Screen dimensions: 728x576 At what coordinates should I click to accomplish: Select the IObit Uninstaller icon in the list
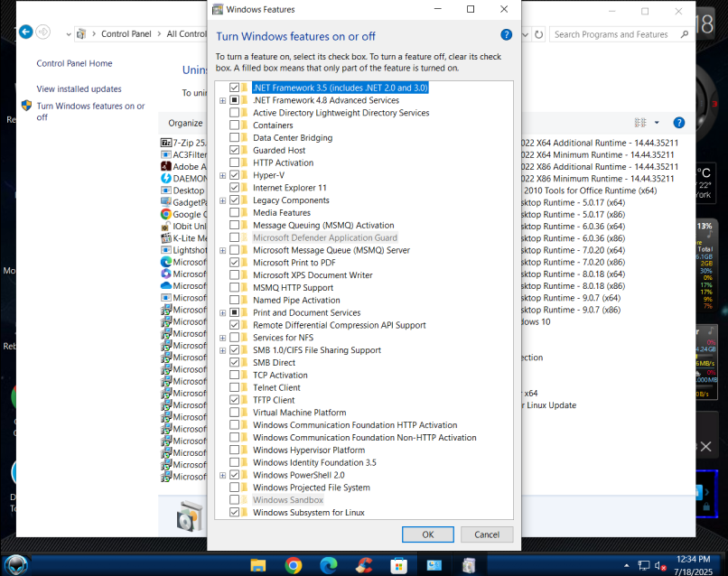(166, 226)
